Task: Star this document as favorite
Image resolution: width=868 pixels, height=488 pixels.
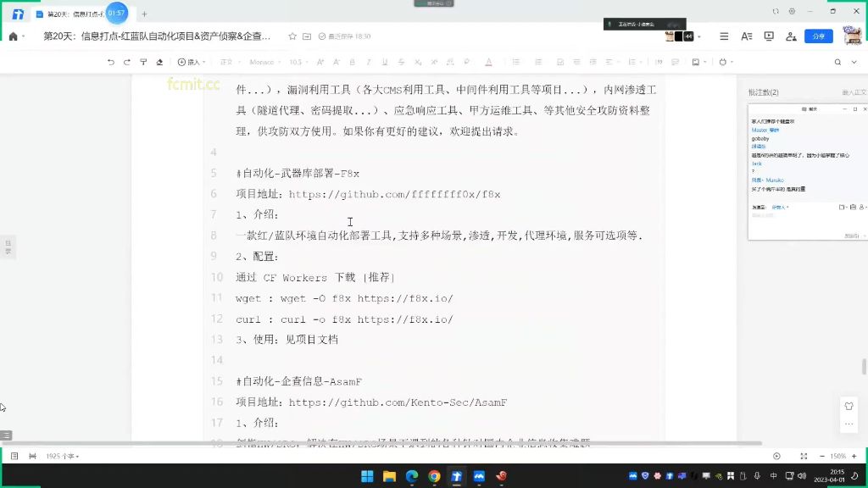Action: click(x=292, y=36)
